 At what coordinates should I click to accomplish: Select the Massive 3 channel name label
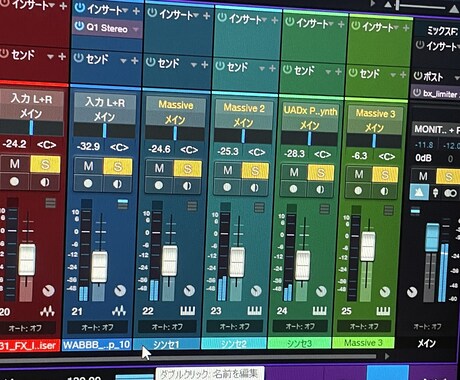pos(363,343)
